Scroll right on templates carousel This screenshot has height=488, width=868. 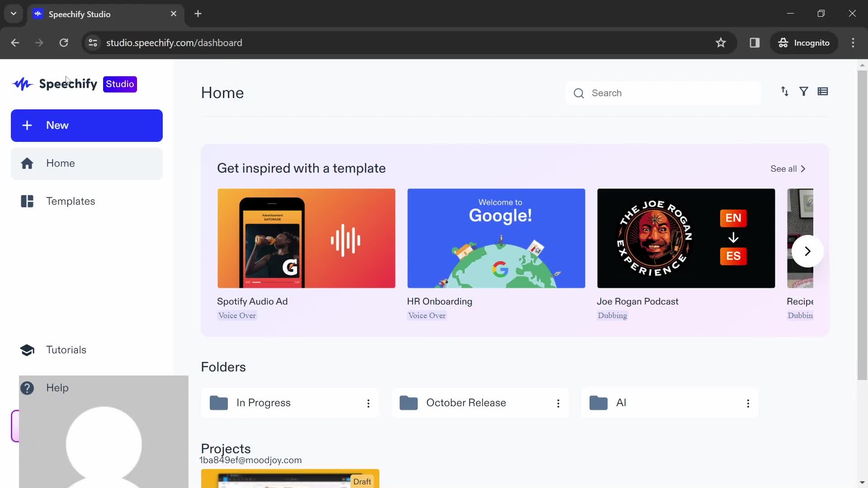pos(807,251)
